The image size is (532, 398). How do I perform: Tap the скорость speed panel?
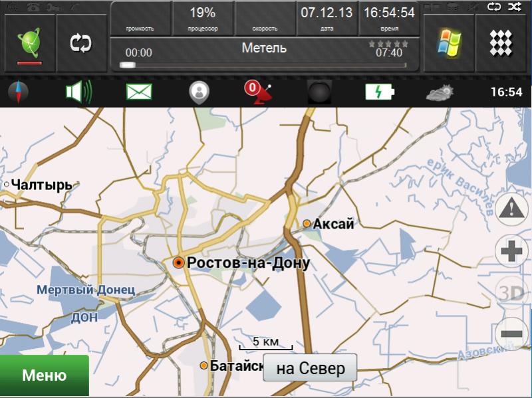tap(265, 19)
